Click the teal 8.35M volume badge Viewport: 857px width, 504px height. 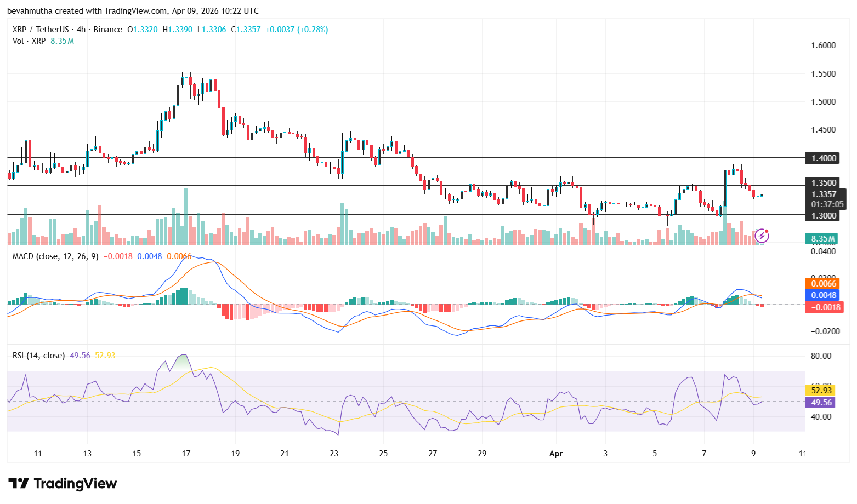[x=821, y=239]
